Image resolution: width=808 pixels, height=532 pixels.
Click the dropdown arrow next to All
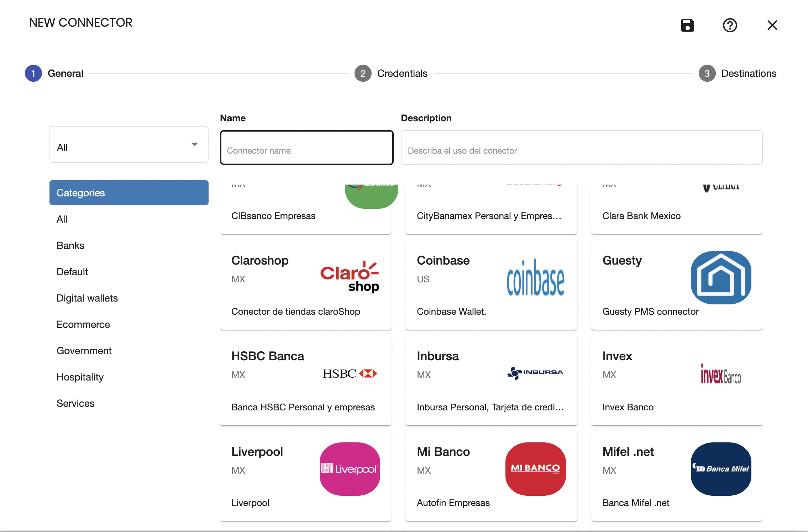(x=194, y=144)
